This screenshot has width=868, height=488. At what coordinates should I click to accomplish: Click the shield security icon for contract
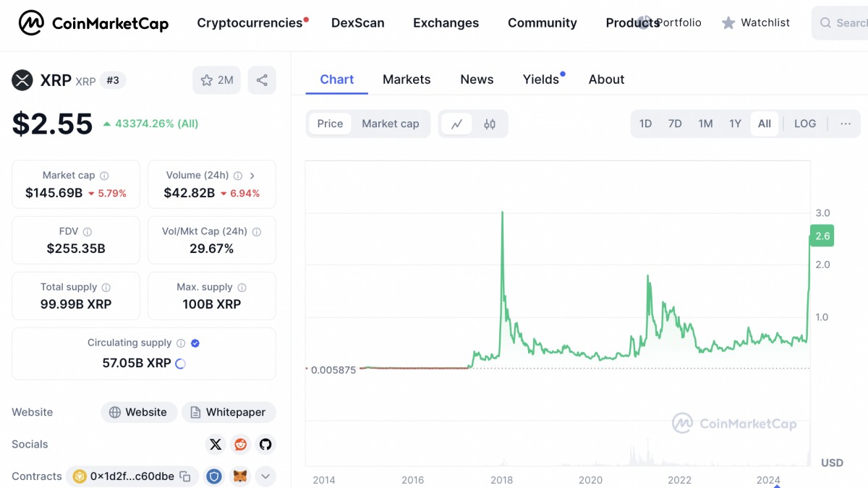tap(215, 476)
